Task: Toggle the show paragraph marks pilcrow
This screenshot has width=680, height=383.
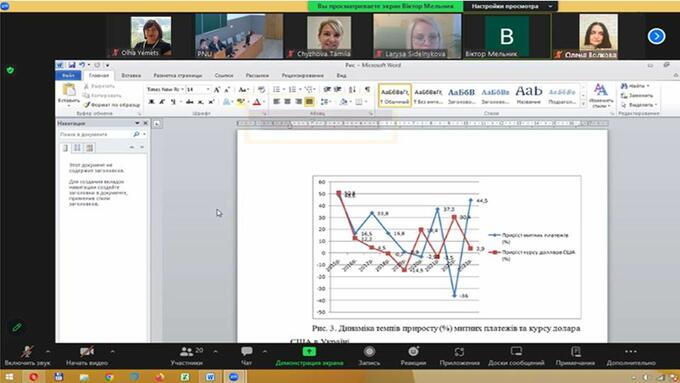Action: tap(367, 89)
